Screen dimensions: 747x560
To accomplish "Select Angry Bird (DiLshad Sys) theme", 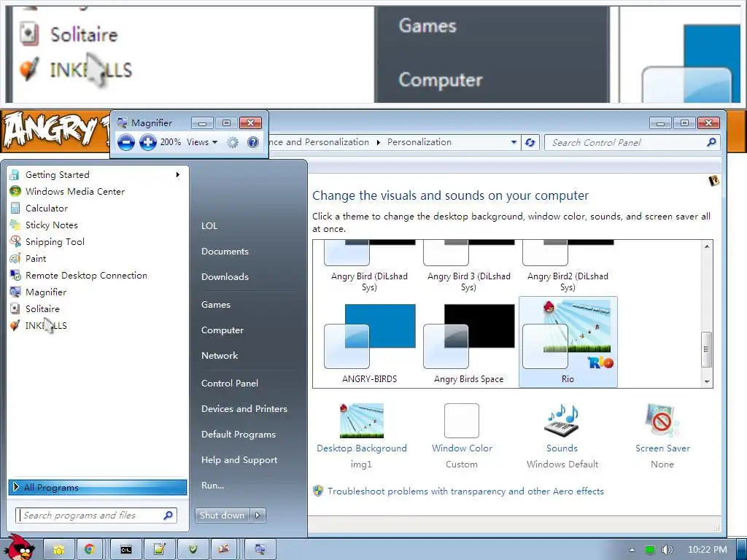I will [x=369, y=266].
